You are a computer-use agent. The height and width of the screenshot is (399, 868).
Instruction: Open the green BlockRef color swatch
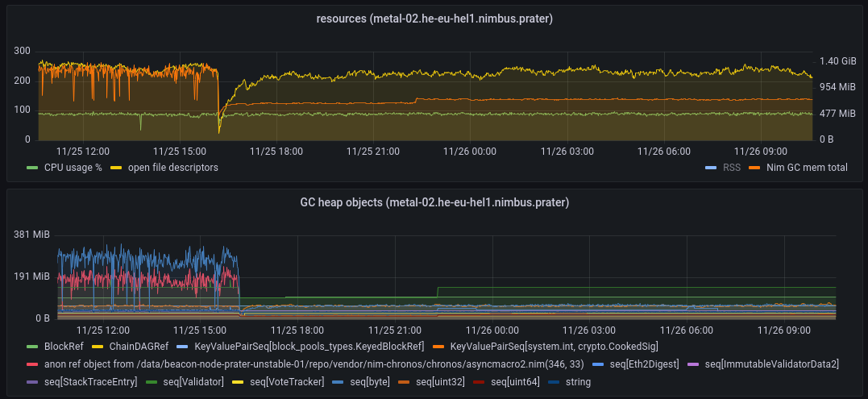click(33, 347)
